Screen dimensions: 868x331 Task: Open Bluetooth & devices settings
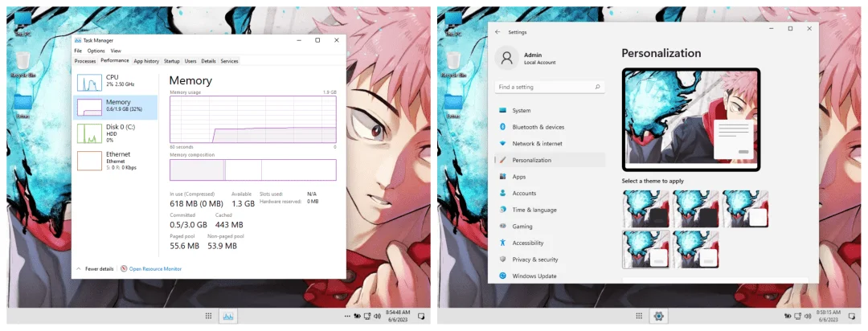tap(550, 127)
